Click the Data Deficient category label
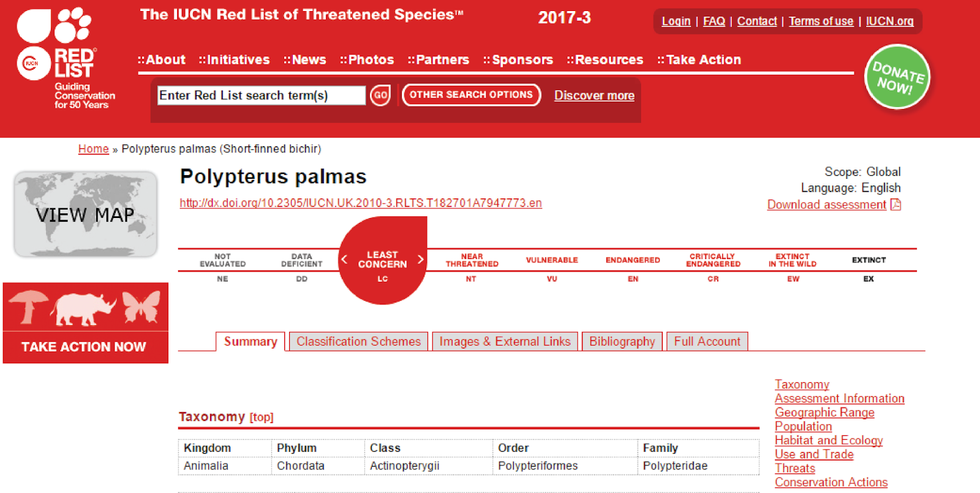This screenshot has width=980, height=493. pyautogui.click(x=302, y=260)
